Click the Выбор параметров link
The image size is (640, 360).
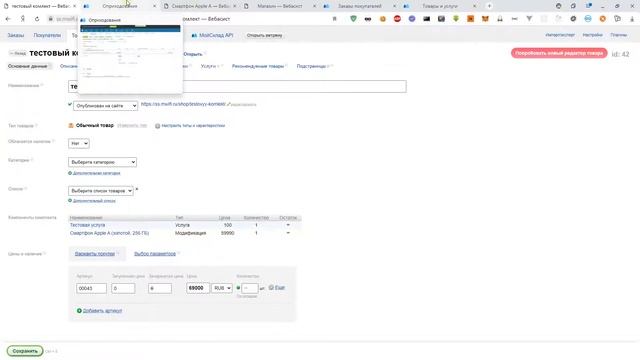point(155,254)
